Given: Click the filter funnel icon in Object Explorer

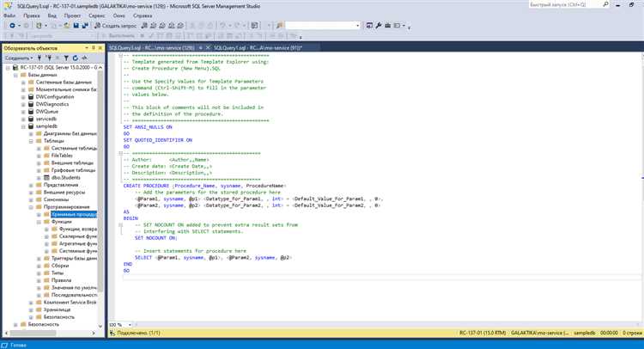Looking at the screenshot, I should pos(66,58).
